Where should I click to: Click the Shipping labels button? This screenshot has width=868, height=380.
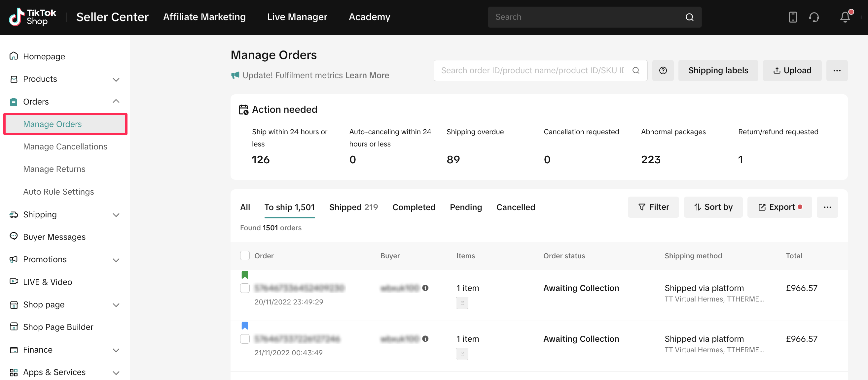718,70
